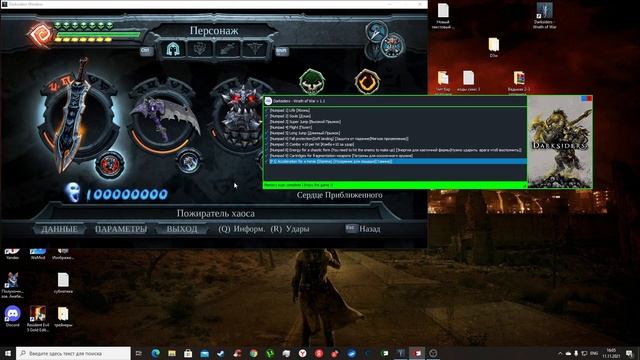The width and height of the screenshot is (640, 360).
Task: Toggle Numpad 7 Combo +10 per hit cheat
Action: pyautogui.click(x=312, y=144)
